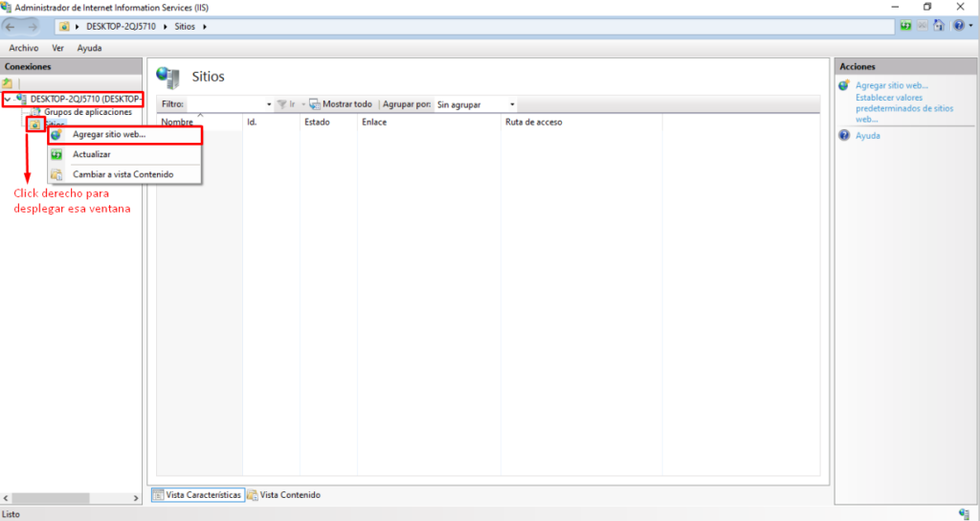
Task: Choose Agregar sitio web from context menu
Action: coord(125,134)
